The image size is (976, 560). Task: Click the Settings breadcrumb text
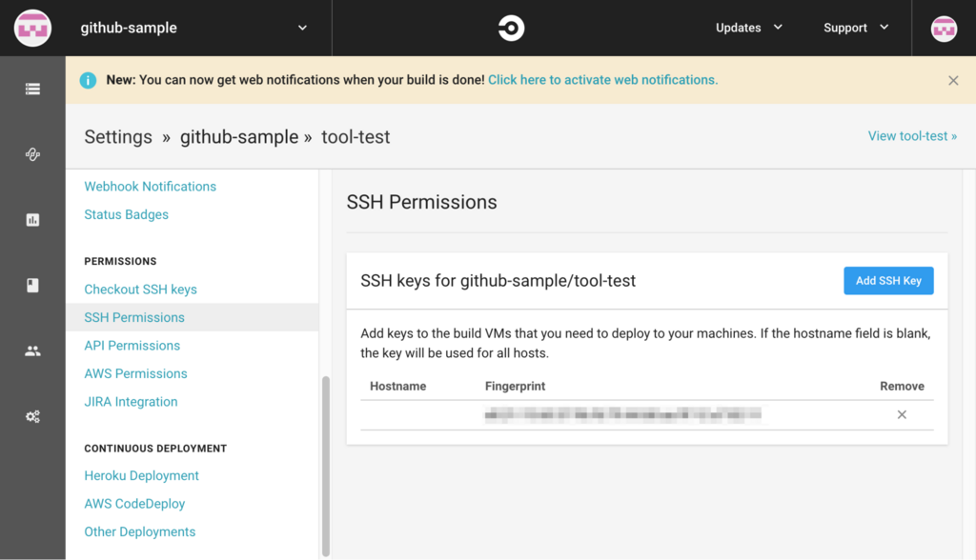[x=118, y=137]
